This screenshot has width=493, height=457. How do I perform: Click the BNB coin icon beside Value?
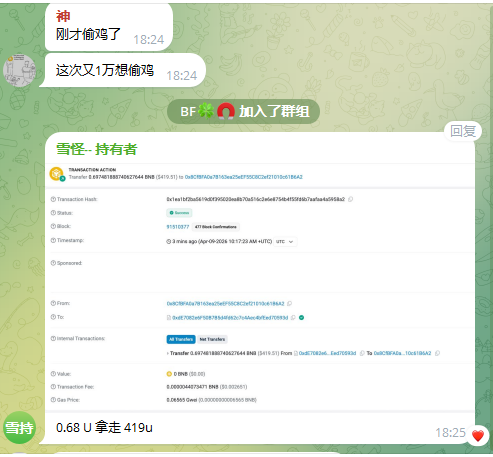point(169,374)
